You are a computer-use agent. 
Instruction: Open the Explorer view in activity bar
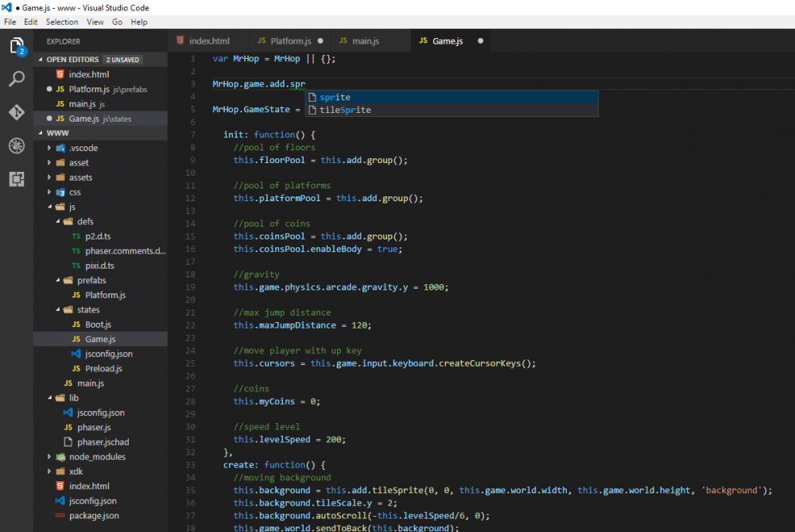16,46
